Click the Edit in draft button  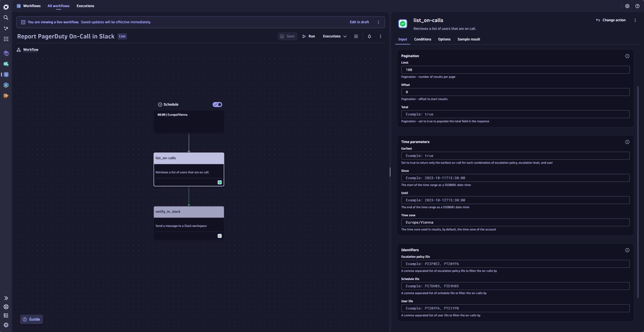359,22
